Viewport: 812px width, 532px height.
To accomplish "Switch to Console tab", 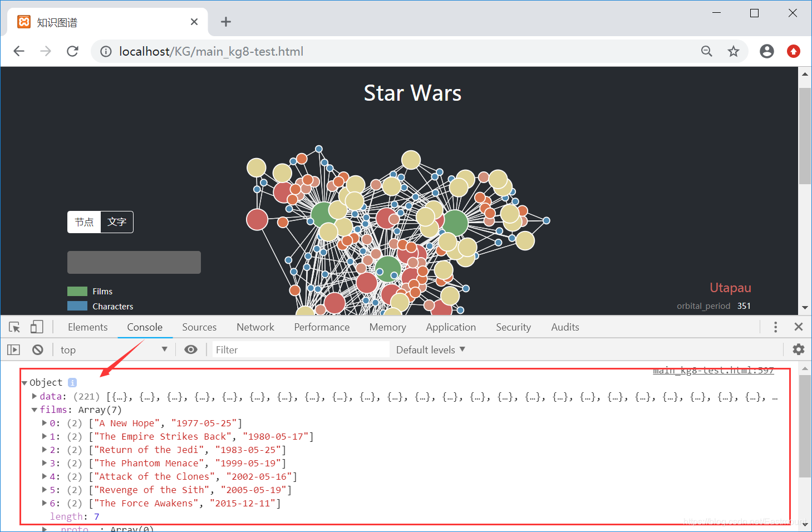I will tap(145, 327).
